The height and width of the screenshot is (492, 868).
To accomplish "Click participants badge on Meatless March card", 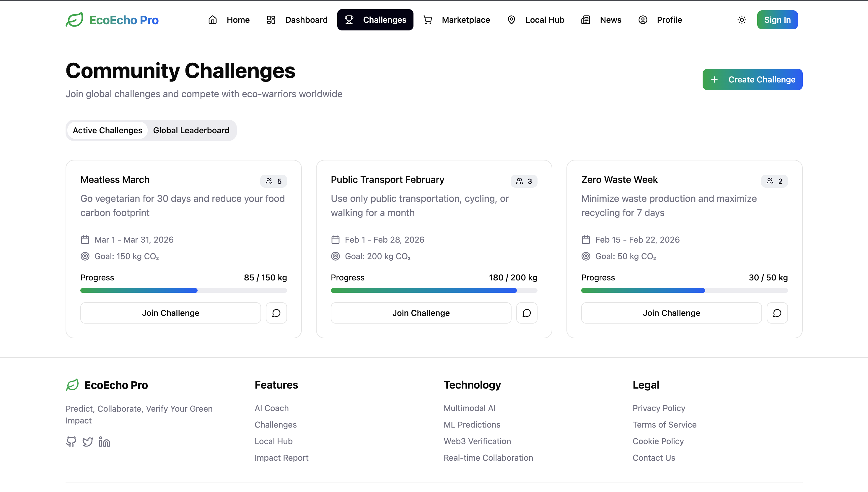I will pyautogui.click(x=273, y=181).
